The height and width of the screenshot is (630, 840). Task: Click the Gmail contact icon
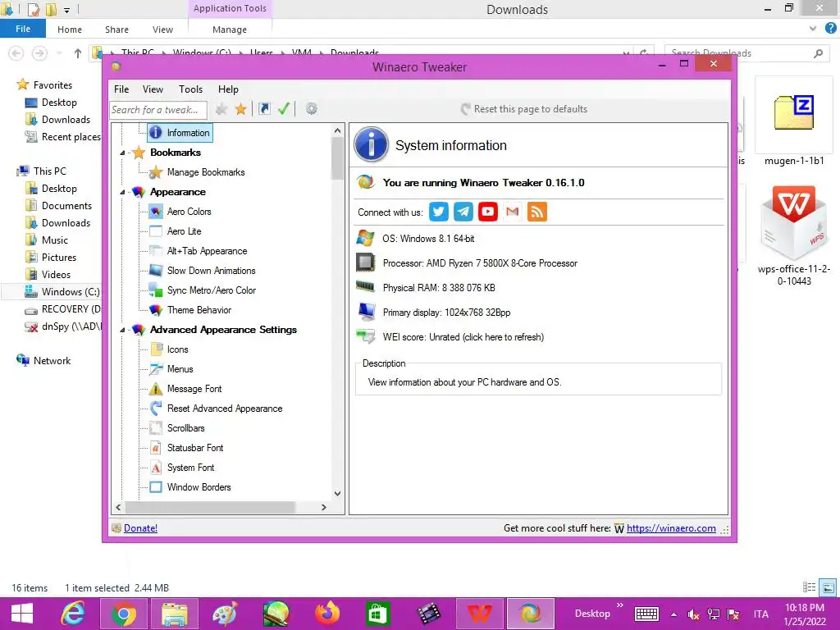513,212
